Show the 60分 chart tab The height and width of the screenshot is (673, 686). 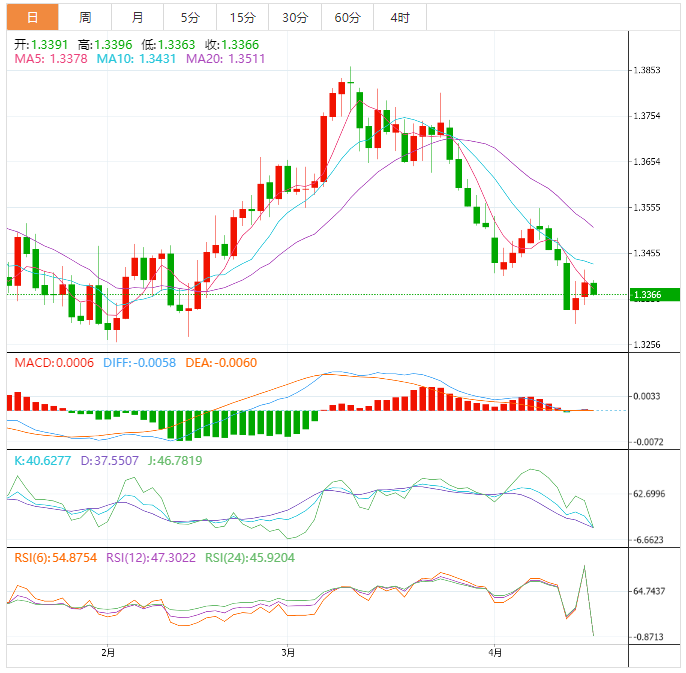pyautogui.click(x=347, y=17)
